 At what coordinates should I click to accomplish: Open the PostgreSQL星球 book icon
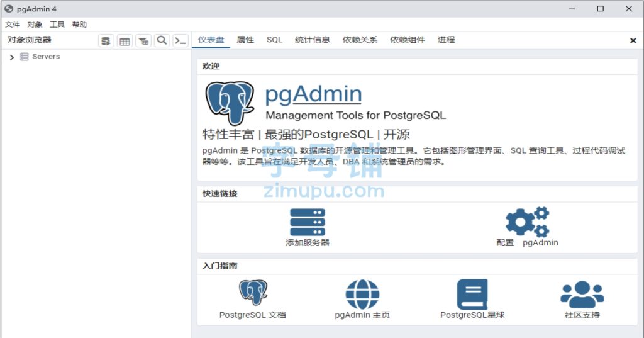(472, 294)
